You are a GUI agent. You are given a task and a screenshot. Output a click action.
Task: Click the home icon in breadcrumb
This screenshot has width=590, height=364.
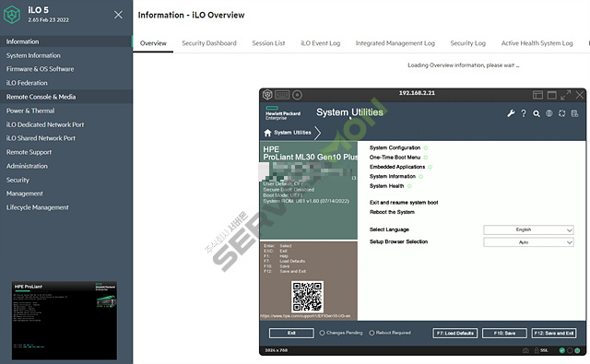coord(267,133)
